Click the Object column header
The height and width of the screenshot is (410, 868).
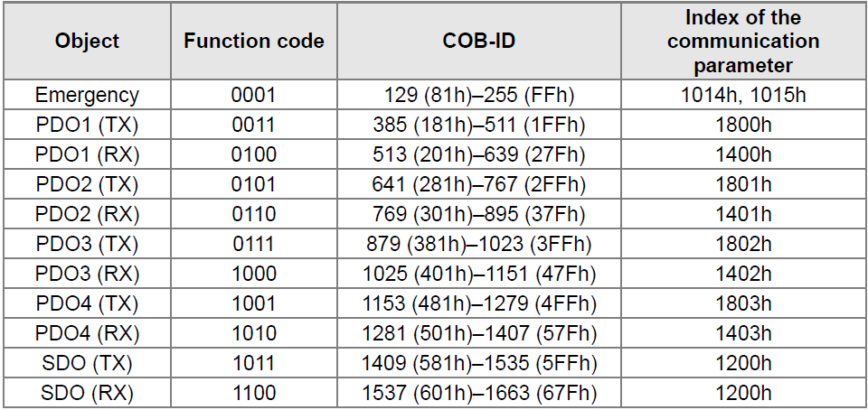pos(88,42)
